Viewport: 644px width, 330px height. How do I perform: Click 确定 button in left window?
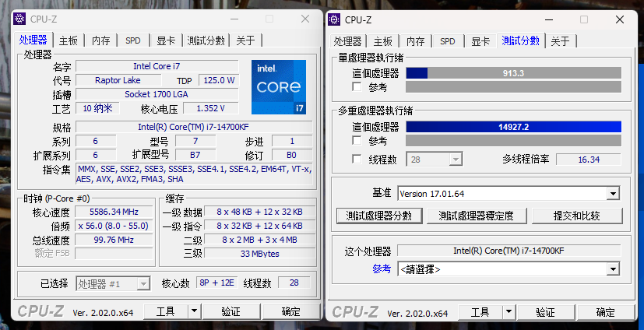pyautogui.click(x=291, y=312)
